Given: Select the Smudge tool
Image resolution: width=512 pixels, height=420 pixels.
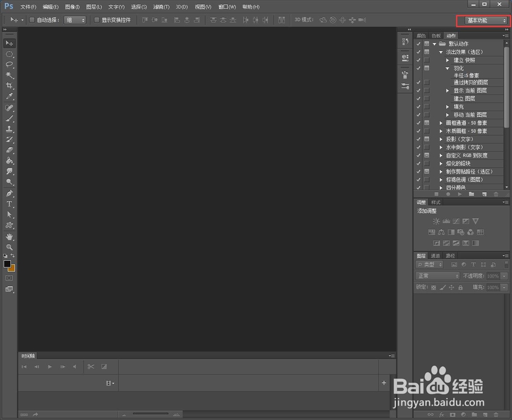Looking at the screenshot, I should click(9, 171).
